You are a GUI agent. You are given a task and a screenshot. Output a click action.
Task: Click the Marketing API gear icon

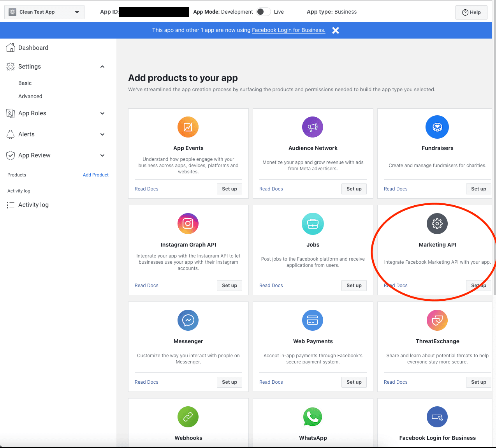click(x=437, y=224)
